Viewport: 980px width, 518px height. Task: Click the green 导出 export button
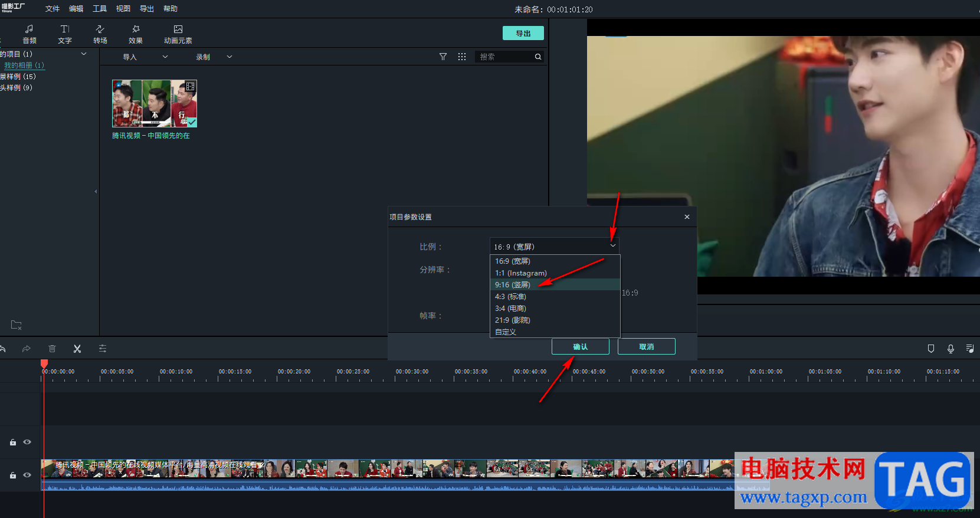coord(523,33)
